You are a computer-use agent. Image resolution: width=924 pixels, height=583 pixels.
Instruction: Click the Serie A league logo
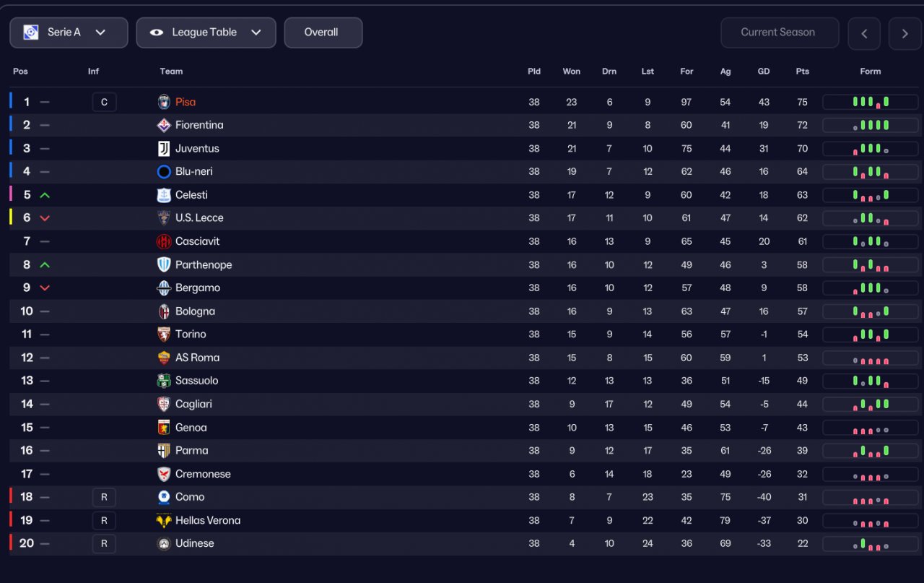(x=30, y=33)
